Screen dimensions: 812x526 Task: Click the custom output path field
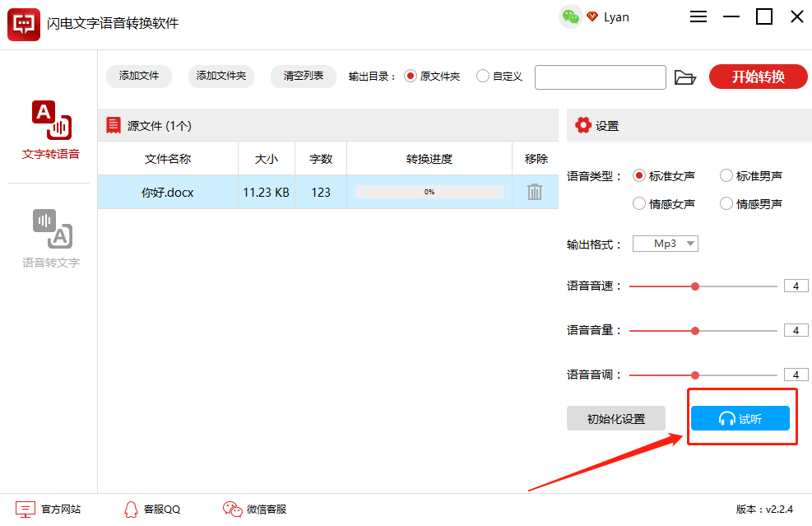pyautogui.click(x=601, y=77)
